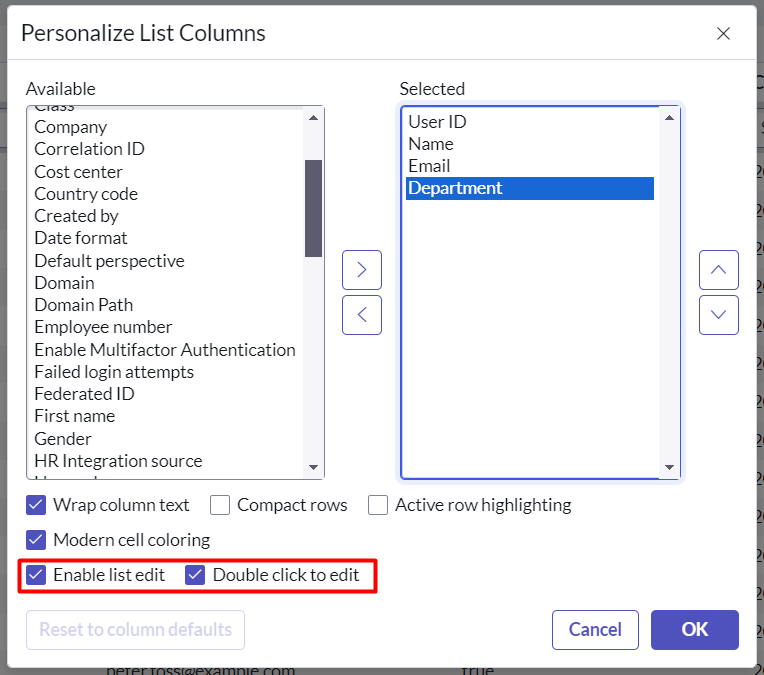Toggle Double click to edit checkbox
Image resolution: width=764 pixels, height=675 pixels.
click(196, 575)
